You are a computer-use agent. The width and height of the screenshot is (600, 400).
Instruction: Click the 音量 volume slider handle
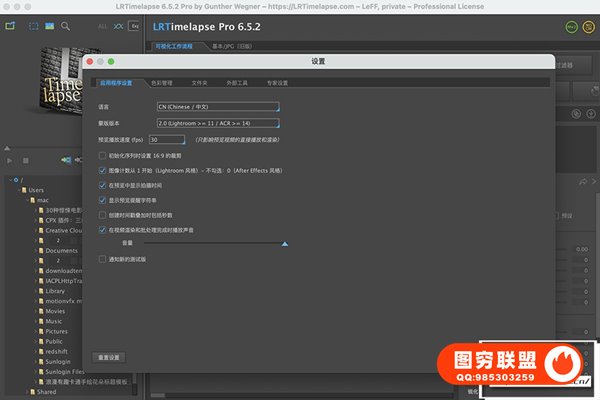[285, 243]
